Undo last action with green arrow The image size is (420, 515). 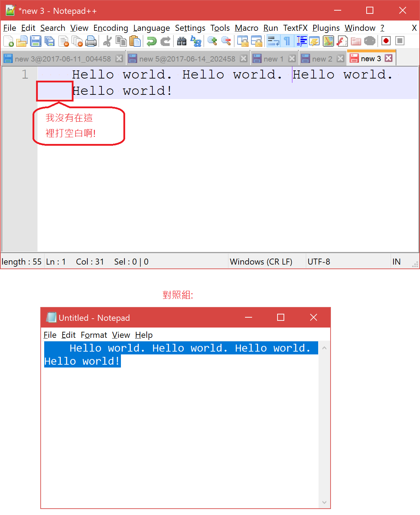[x=152, y=41]
